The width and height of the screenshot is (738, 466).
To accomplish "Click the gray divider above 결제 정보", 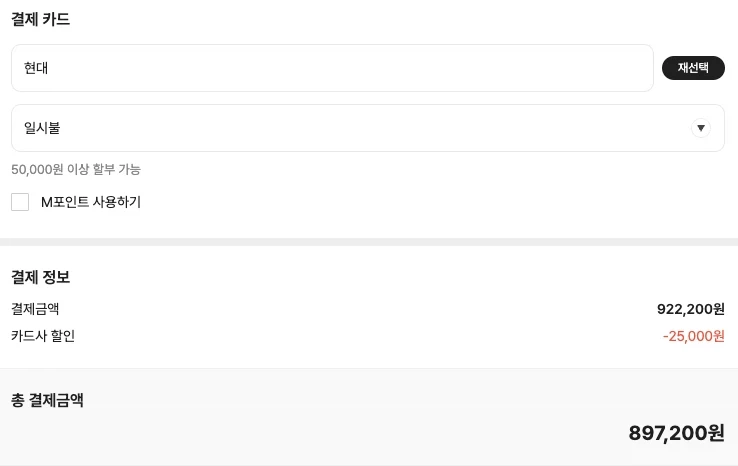I will [369, 242].
